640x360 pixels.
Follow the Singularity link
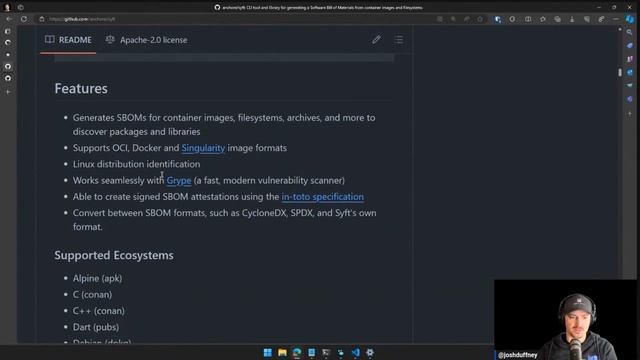click(x=203, y=148)
